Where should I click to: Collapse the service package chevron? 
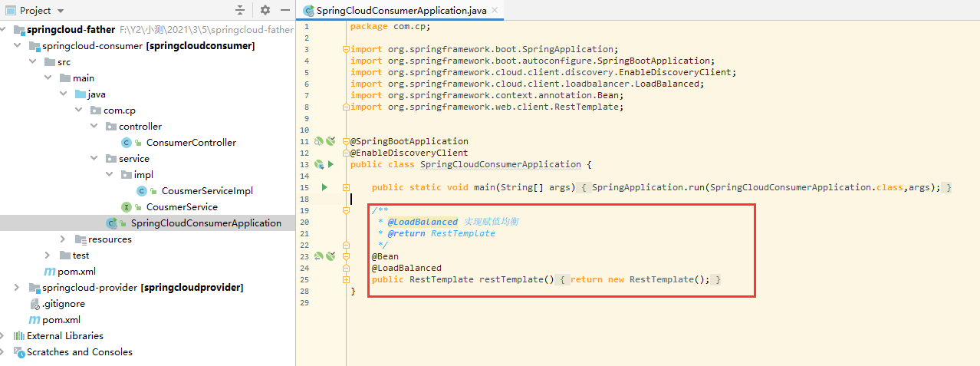(95, 159)
